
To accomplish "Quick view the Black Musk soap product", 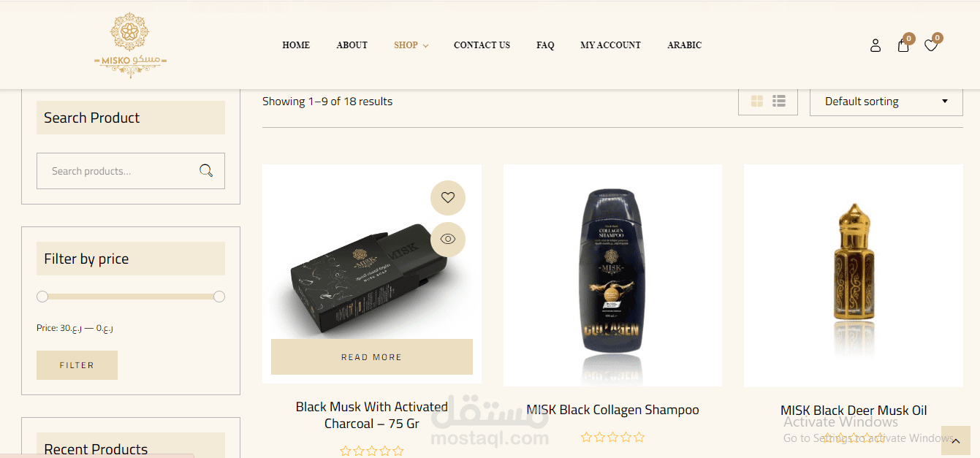I will tap(448, 239).
